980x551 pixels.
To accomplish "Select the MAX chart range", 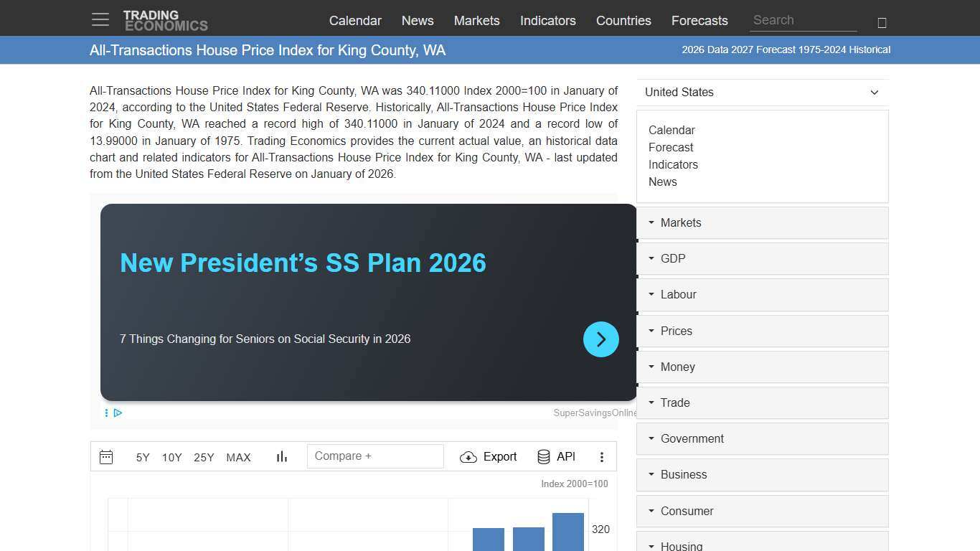I will click(238, 458).
